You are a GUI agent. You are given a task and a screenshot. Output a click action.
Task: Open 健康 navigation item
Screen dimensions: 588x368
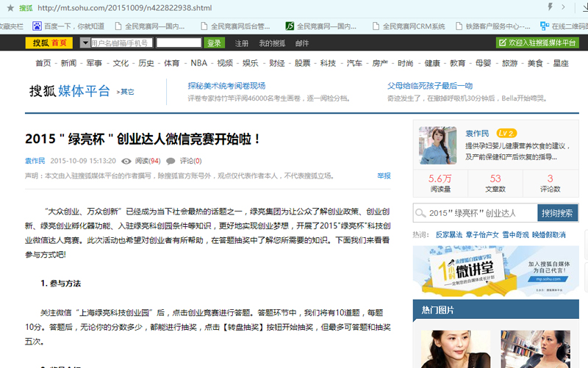[432, 63]
